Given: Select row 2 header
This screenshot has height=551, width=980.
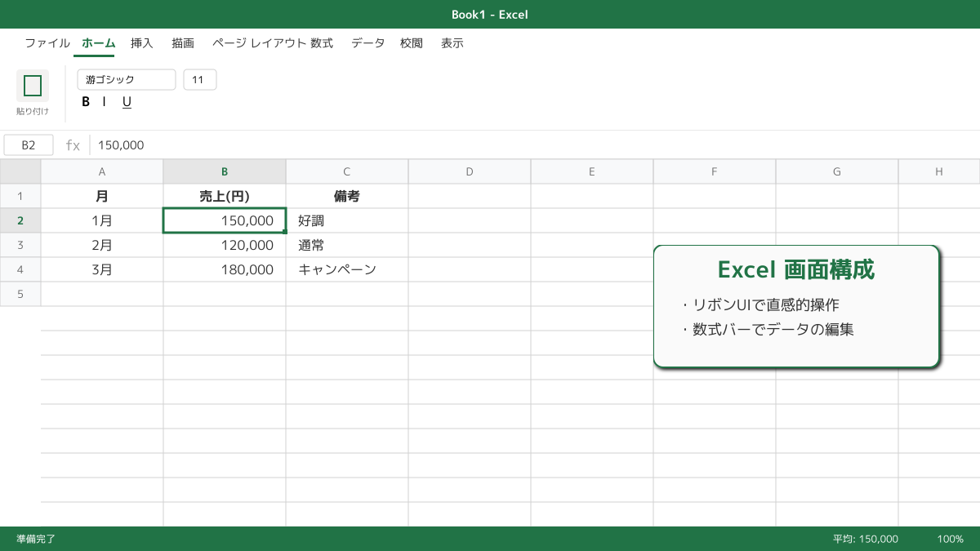Looking at the screenshot, I should pos(20,220).
